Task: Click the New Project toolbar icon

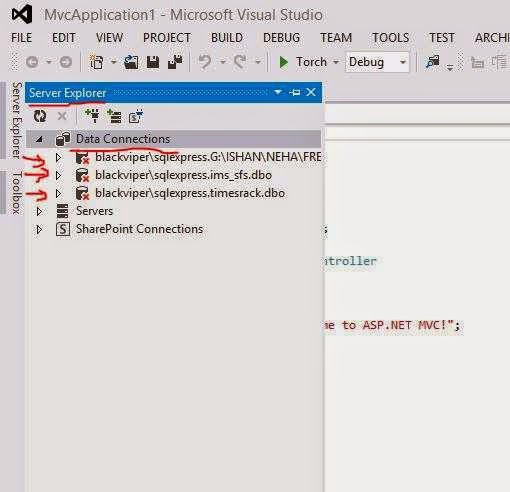Action: tap(96, 62)
